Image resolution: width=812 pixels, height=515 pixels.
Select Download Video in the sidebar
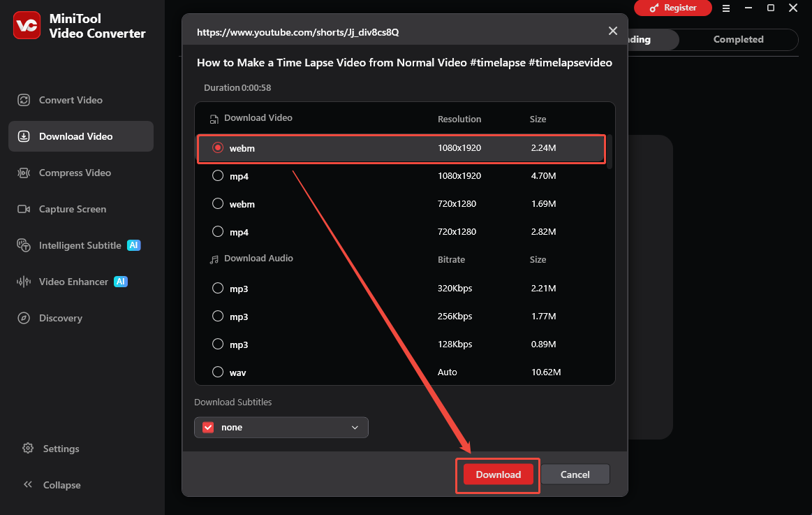(81, 136)
